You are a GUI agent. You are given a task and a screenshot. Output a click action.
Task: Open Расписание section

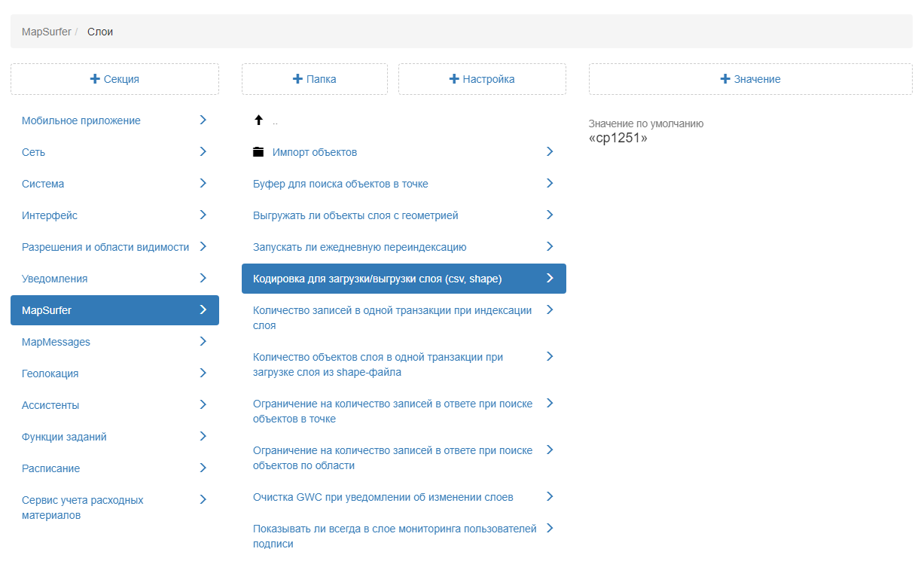tap(114, 468)
